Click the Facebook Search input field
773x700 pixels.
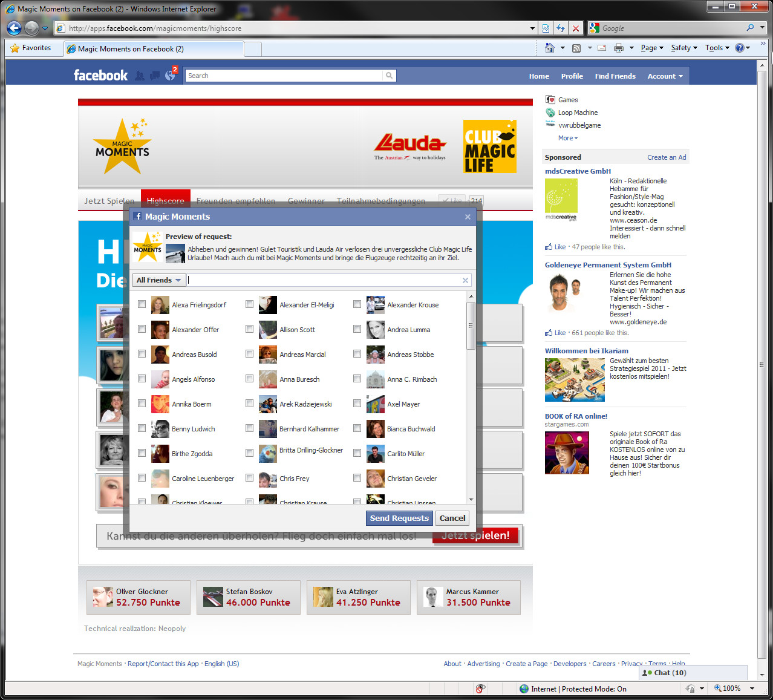coord(284,76)
